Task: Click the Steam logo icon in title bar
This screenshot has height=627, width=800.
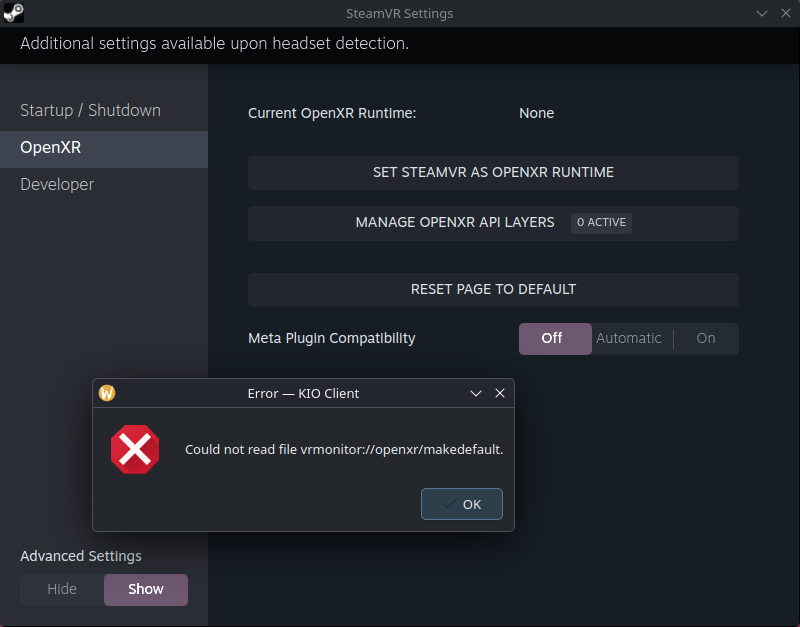Action: (x=13, y=13)
